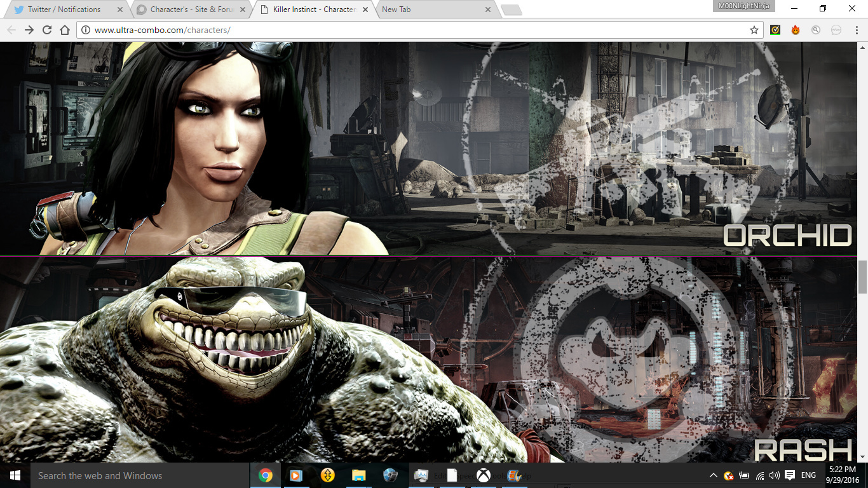Switch to the Character's - Site & Forum tab
The image size is (868, 488).
click(x=187, y=10)
